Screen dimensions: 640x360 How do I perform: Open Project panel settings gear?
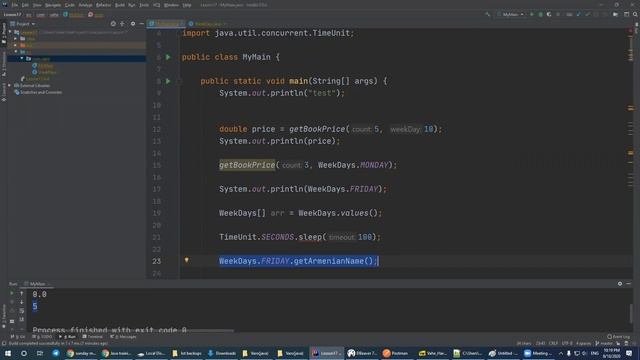tap(133, 24)
